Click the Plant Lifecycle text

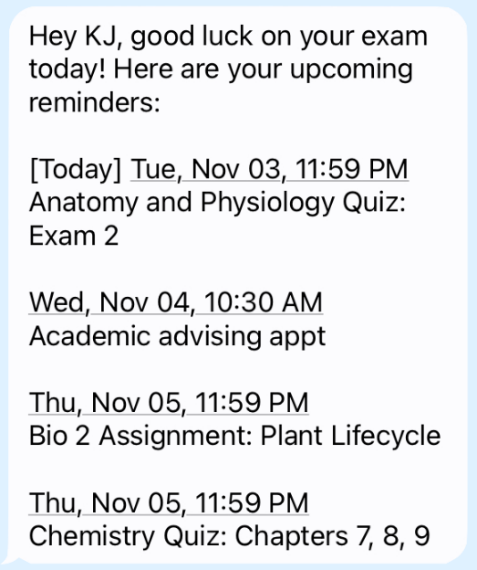coord(351,436)
